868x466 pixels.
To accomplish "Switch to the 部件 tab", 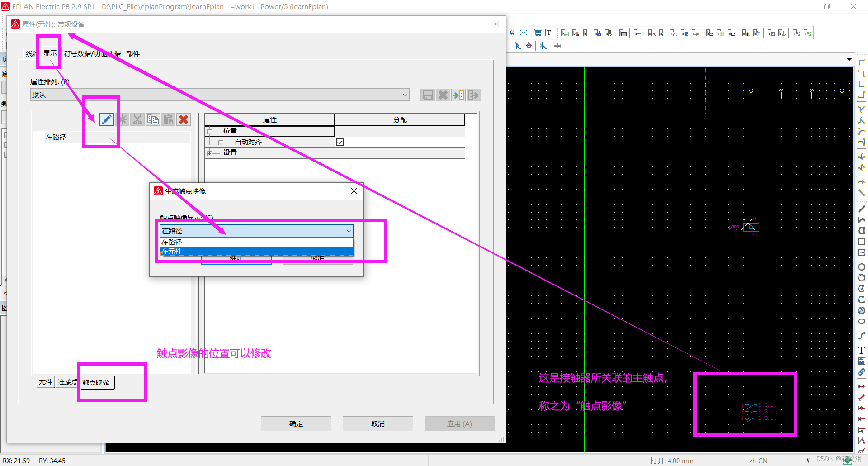I will (x=133, y=53).
